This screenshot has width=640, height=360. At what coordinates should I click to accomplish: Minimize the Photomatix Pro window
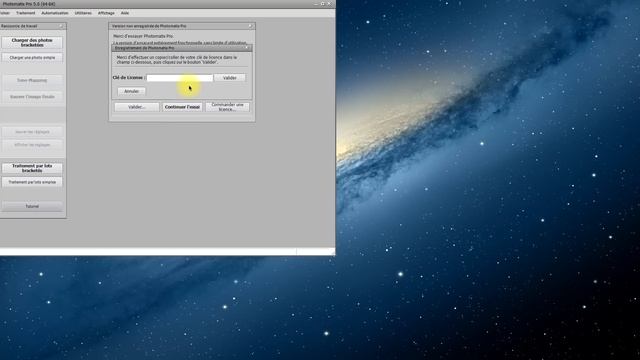click(x=316, y=4)
